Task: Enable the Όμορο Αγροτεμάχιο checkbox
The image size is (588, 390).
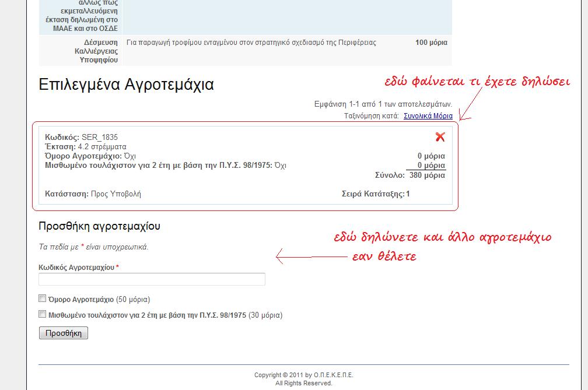Action: tap(42, 298)
